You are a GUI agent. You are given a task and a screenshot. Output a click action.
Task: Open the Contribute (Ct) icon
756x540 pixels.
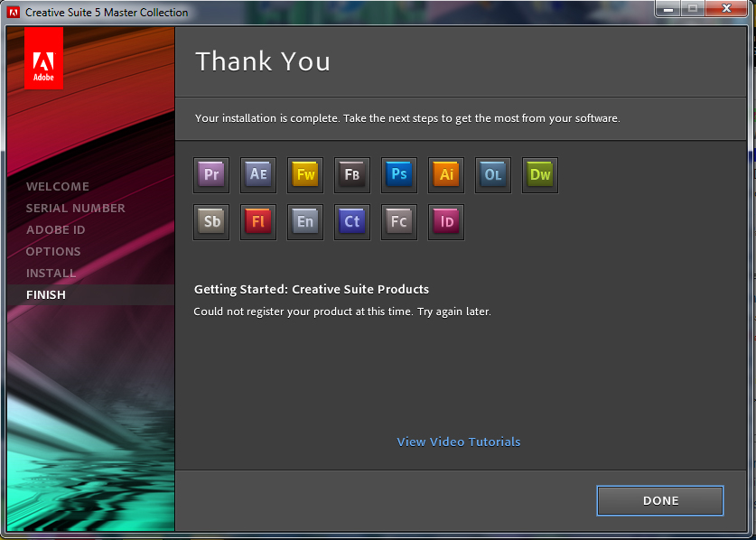[352, 222]
